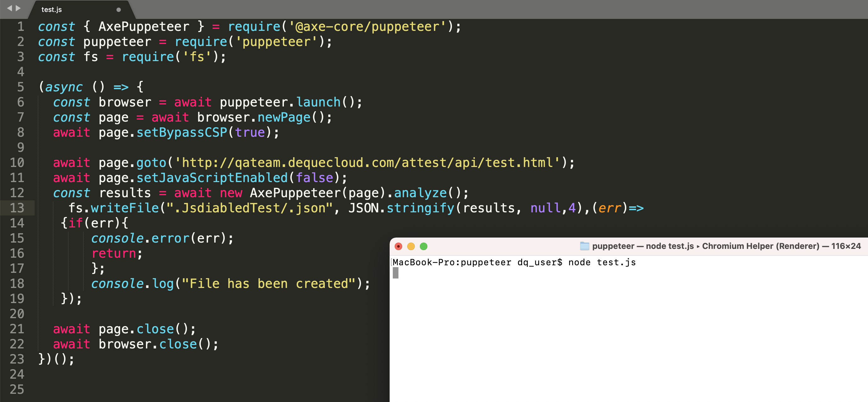Viewport: 868px width, 402px height.
Task: Click the terminal block cursor
Action: click(x=396, y=273)
